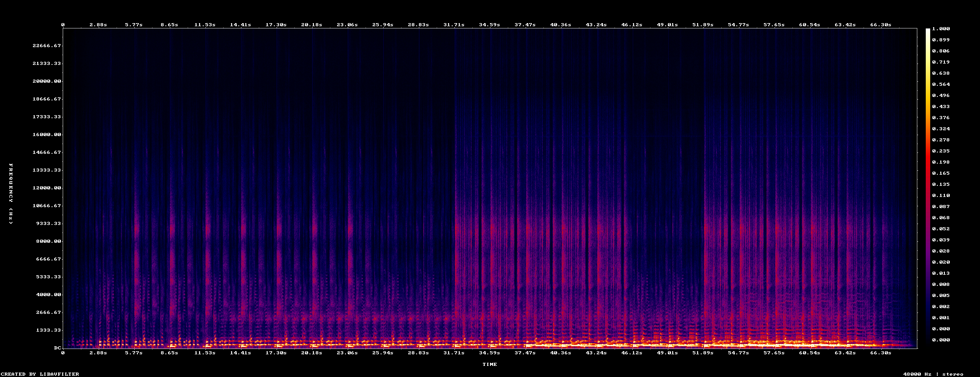Select the 0.324 legend value
Viewport: 980px width, 377px height.
[x=941, y=129]
